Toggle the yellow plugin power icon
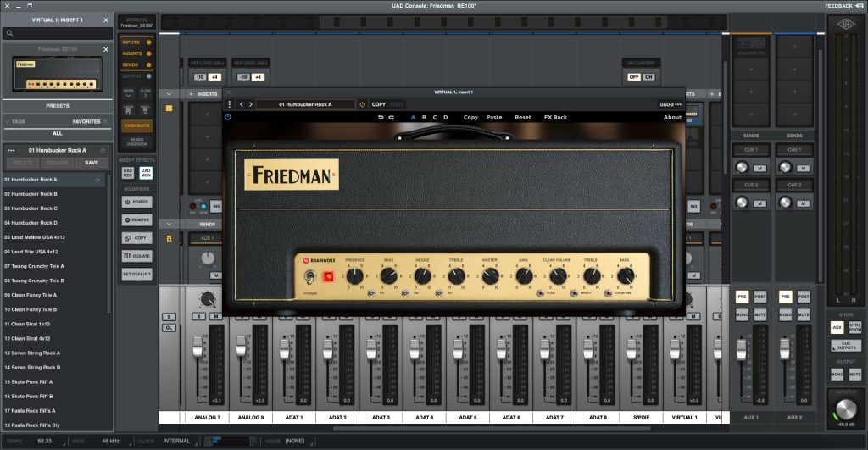The height and width of the screenshot is (450, 868). click(363, 104)
